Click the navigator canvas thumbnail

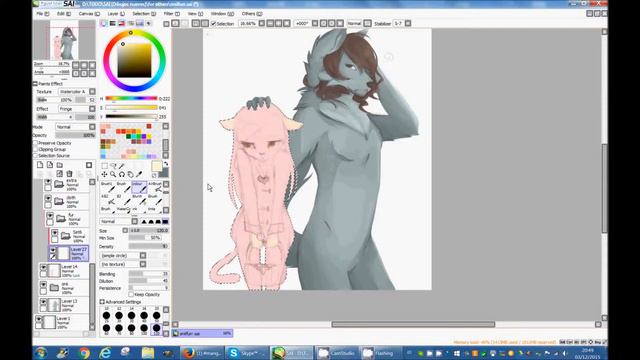click(x=64, y=40)
